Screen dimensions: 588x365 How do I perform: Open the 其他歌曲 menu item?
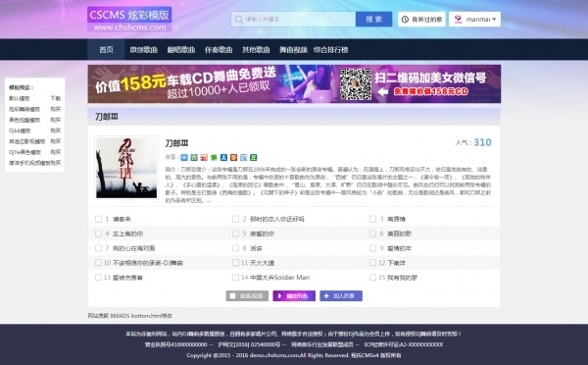click(x=256, y=50)
